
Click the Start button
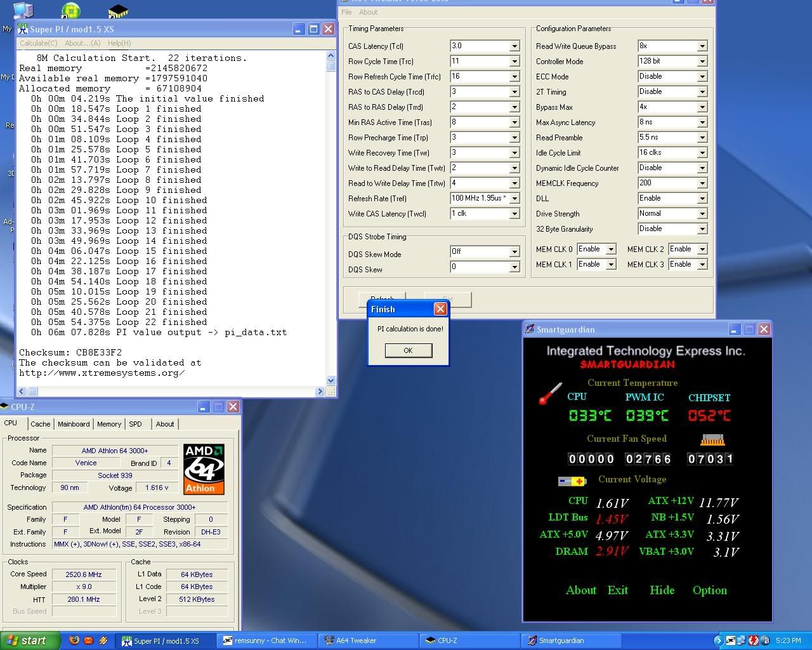tap(30, 640)
